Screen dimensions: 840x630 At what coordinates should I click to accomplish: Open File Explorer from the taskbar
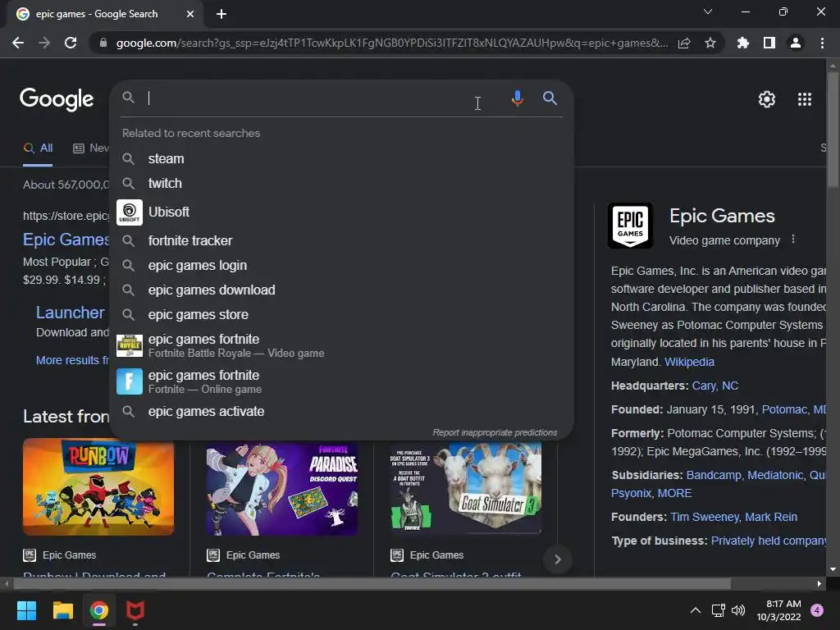(x=62, y=610)
